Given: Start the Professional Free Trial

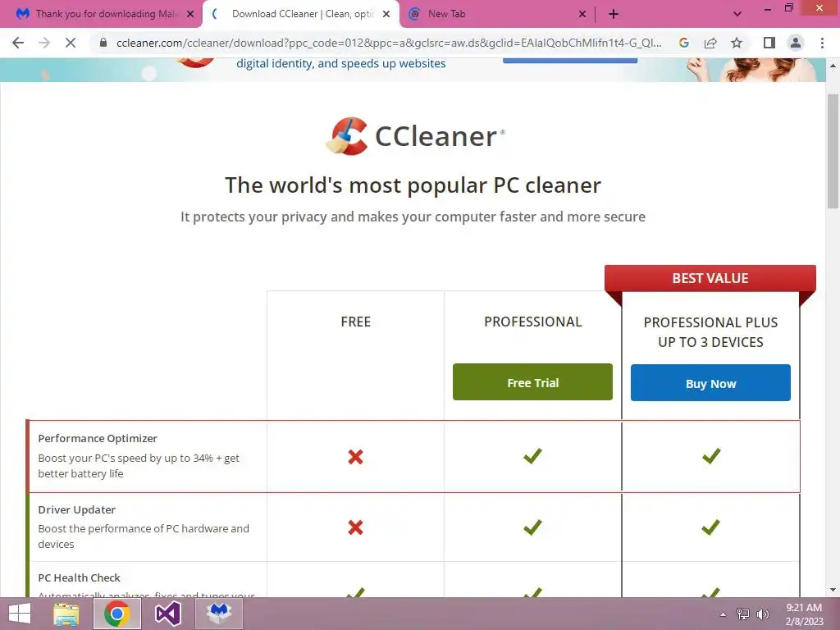Looking at the screenshot, I should (532, 382).
